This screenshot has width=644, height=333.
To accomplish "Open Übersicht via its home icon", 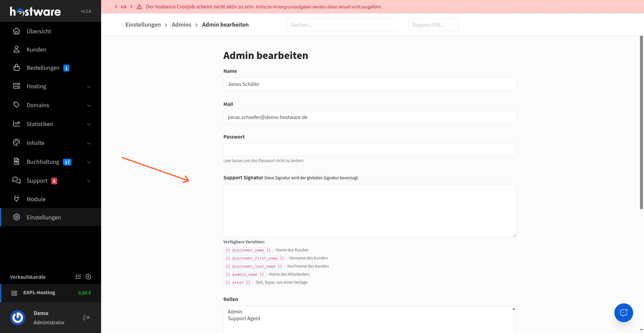I will point(17,31).
